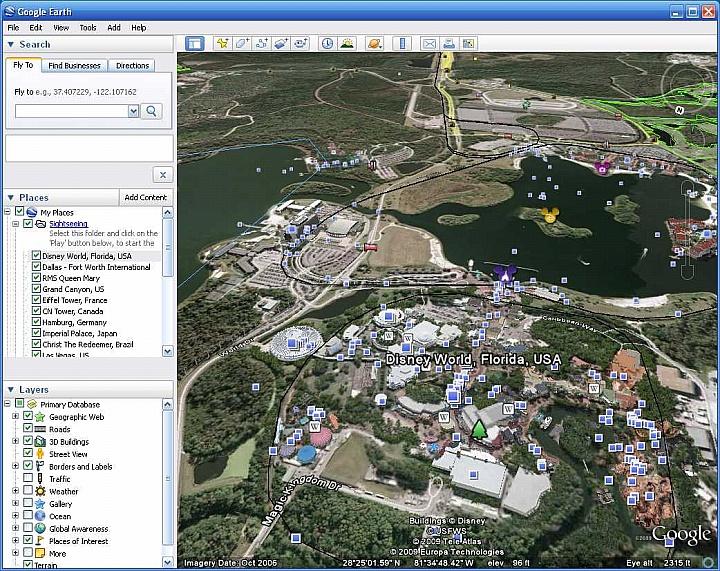Open the File menu
Screen dimensions: 720x571
click(13, 28)
